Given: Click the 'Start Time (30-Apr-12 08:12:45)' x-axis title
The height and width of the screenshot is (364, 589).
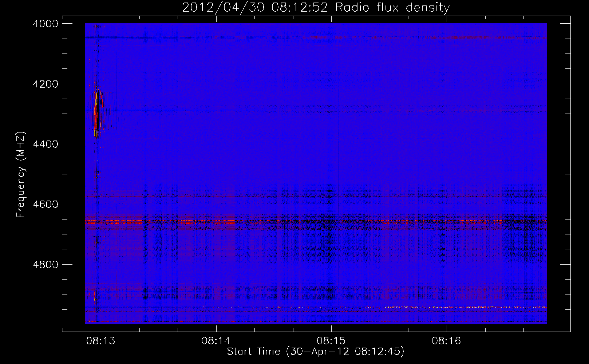Looking at the screenshot, I should tap(316, 352).
